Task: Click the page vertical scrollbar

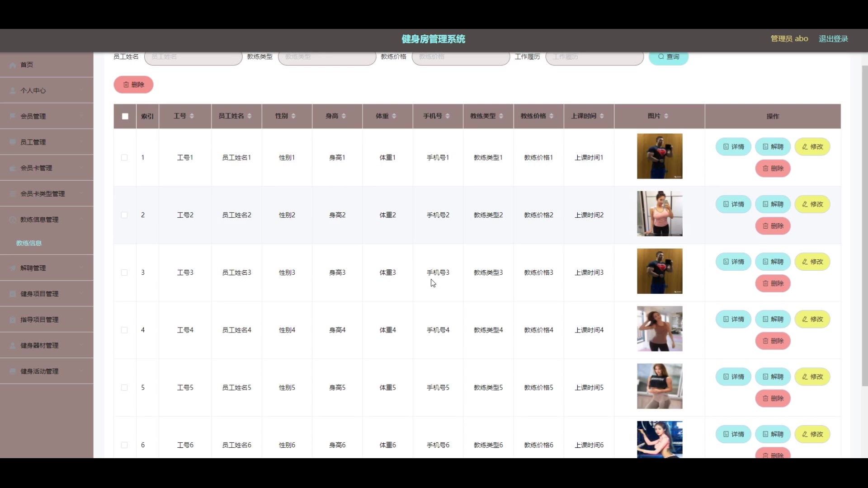Action: point(865,226)
